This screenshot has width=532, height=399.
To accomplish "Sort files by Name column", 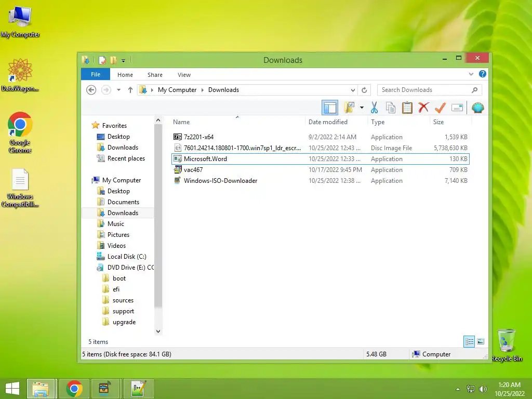I will (181, 122).
